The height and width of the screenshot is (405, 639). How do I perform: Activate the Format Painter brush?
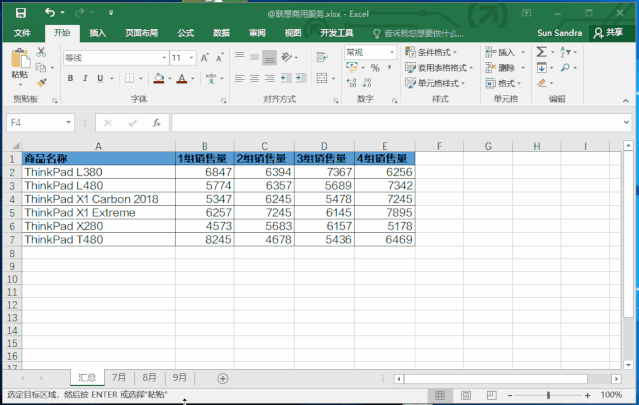click(x=41, y=83)
